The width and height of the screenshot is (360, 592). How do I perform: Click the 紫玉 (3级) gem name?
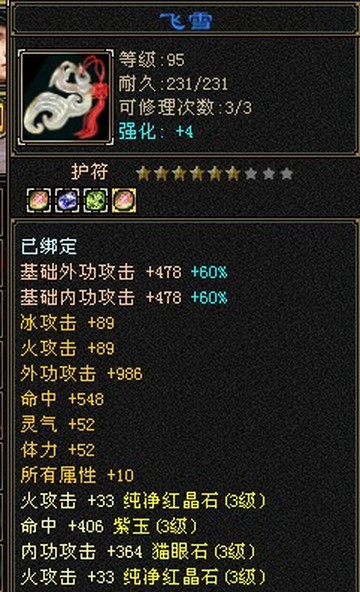(x=155, y=526)
